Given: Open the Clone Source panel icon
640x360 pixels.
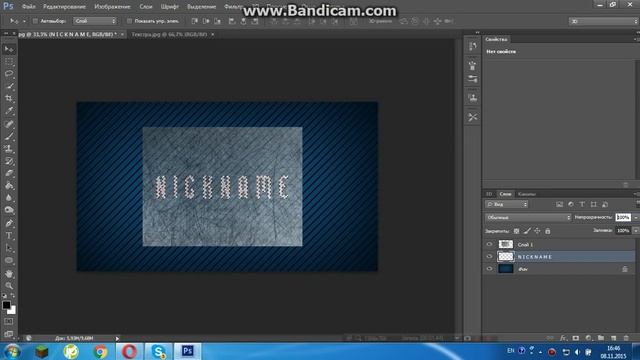Looking at the screenshot, I should (473, 98).
